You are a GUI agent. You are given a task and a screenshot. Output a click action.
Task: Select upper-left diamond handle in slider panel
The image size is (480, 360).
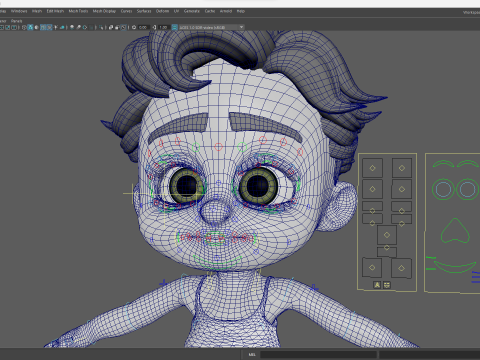(x=372, y=168)
